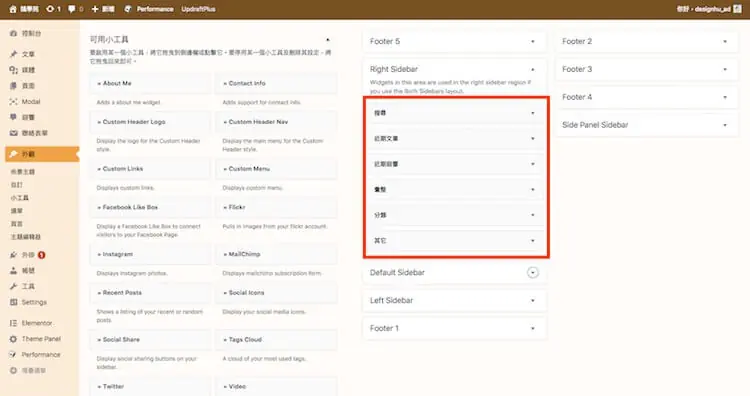Select the MailChimp widget
This screenshot has width=750, height=396.
click(276, 254)
